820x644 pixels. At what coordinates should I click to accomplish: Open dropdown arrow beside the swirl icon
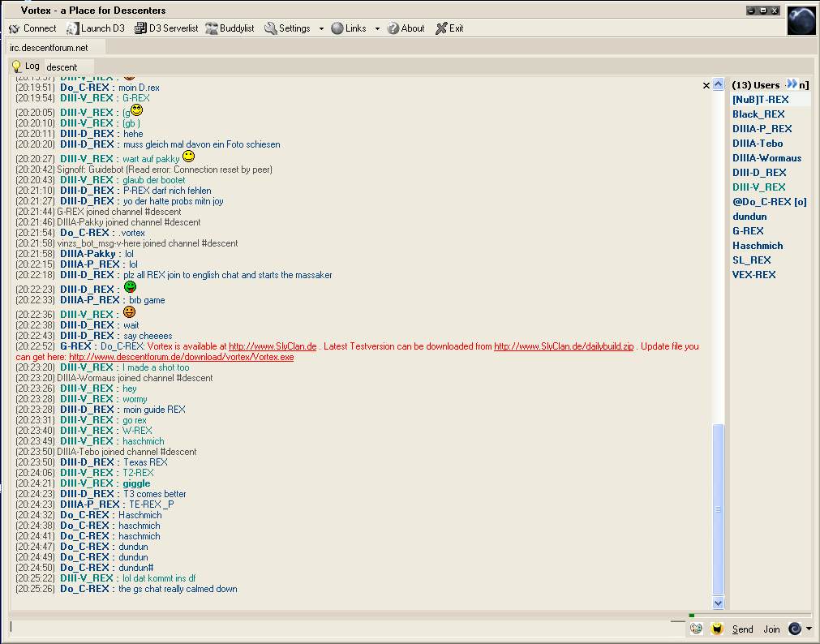point(809,629)
